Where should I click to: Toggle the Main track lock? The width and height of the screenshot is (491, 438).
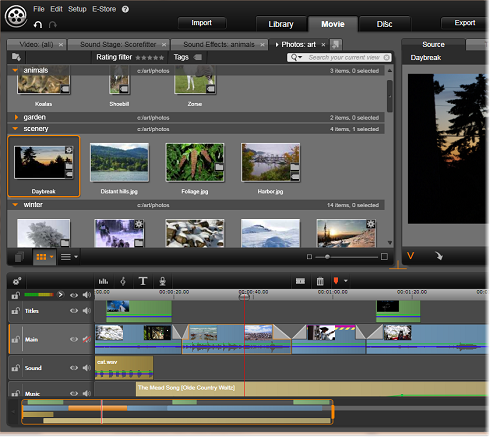[15, 339]
